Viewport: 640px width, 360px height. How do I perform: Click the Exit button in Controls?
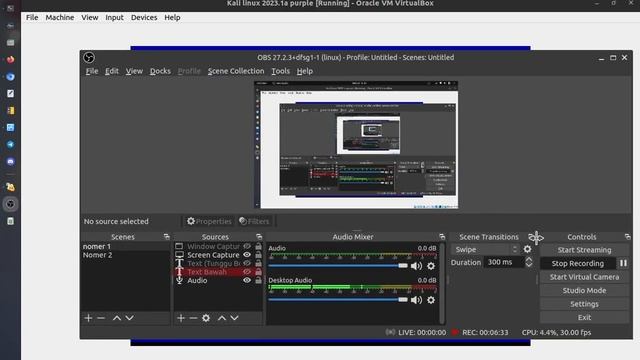(584, 317)
